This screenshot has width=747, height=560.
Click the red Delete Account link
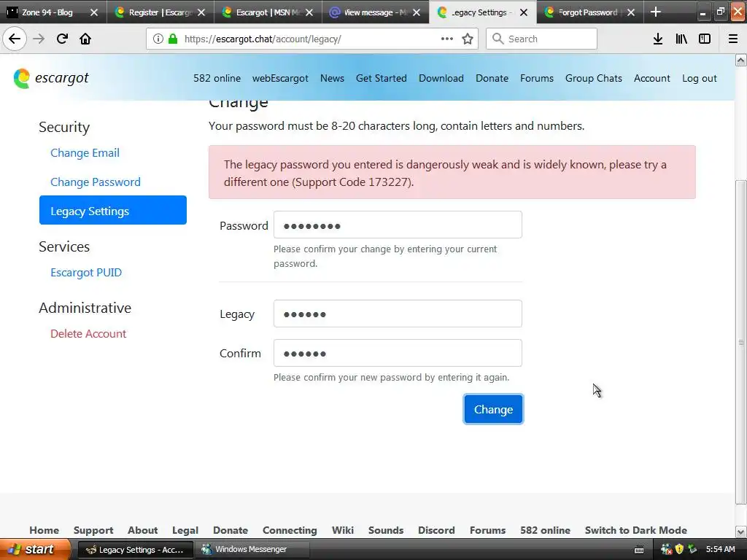(88, 334)
